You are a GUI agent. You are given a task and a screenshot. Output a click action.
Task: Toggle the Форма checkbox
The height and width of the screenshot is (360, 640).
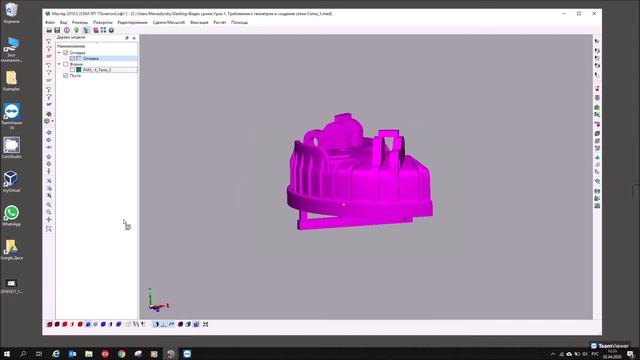[66, 64]
